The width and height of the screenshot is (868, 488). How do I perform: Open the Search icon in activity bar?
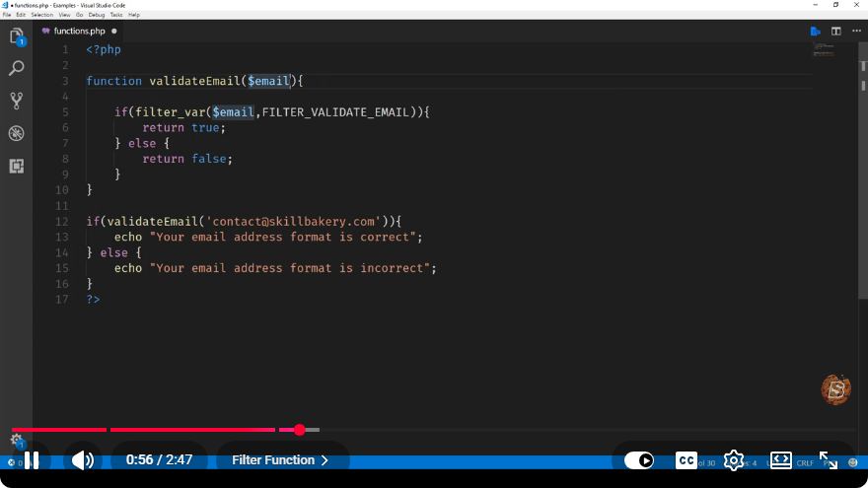[17, 68]
